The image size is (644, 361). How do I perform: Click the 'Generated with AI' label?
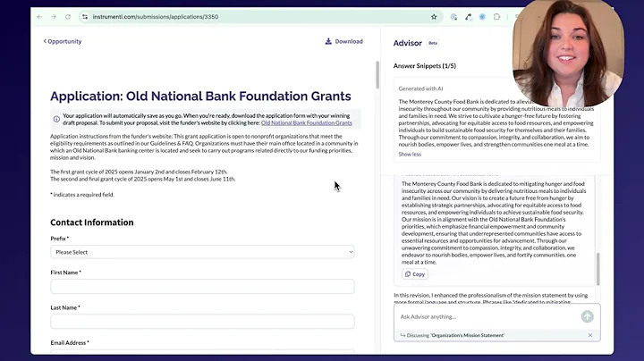tap(420, 88)
